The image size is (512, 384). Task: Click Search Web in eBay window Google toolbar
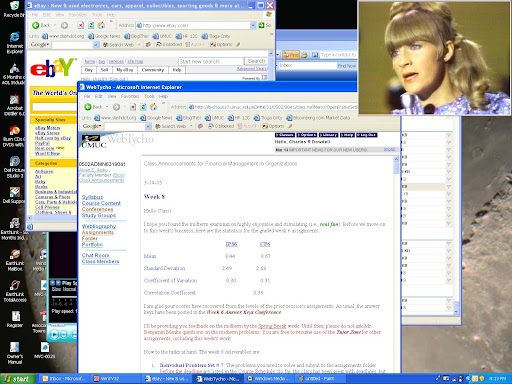(118, 44)
